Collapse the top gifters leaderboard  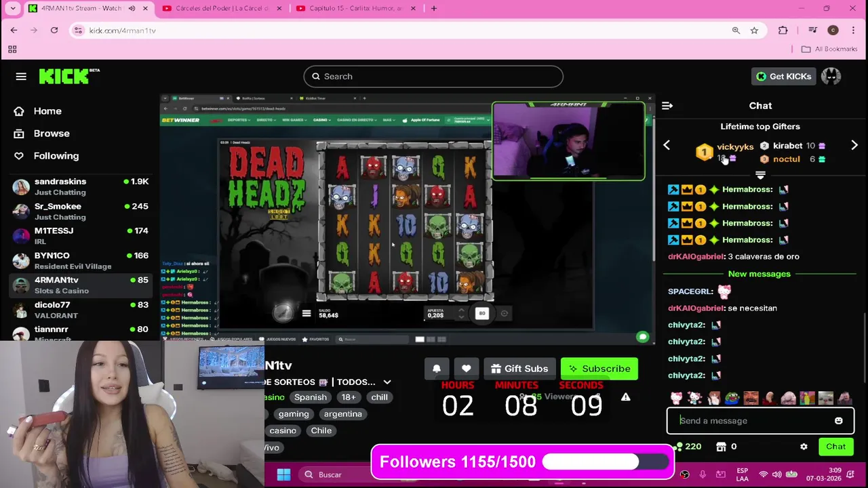point(760,175)
